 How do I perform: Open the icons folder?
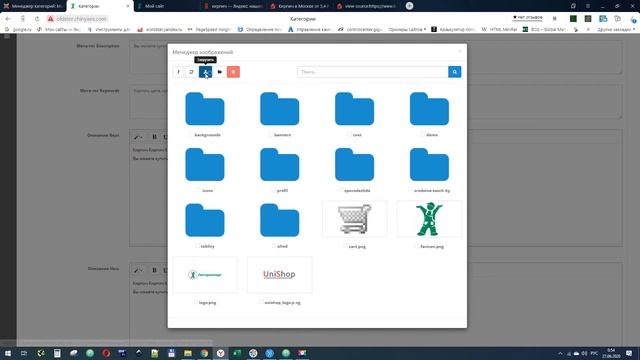pos(205,165)
